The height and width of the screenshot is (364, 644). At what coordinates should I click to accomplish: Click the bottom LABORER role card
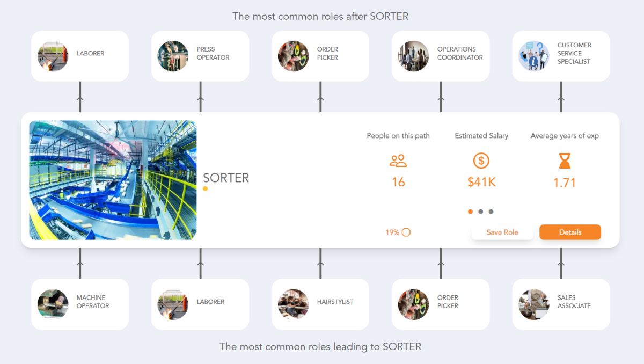pyautogui.click(x=200, y=304)
